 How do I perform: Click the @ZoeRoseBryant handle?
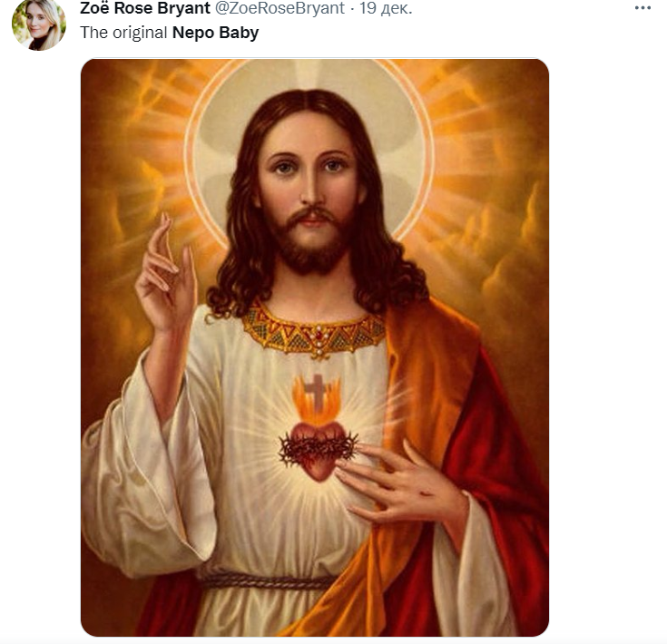click(x=278, y=9)
